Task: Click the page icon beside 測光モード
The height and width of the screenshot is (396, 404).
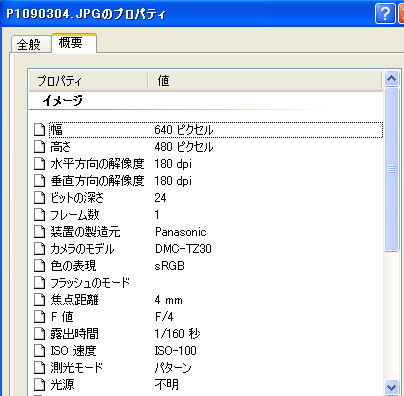Action: [39, 368]
